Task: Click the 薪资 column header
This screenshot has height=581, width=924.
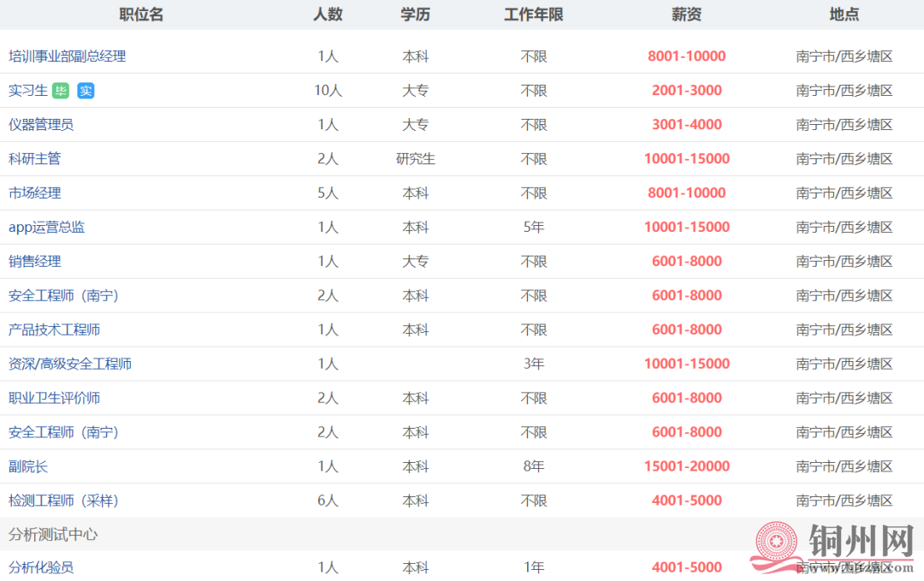Action: (686, 15)
